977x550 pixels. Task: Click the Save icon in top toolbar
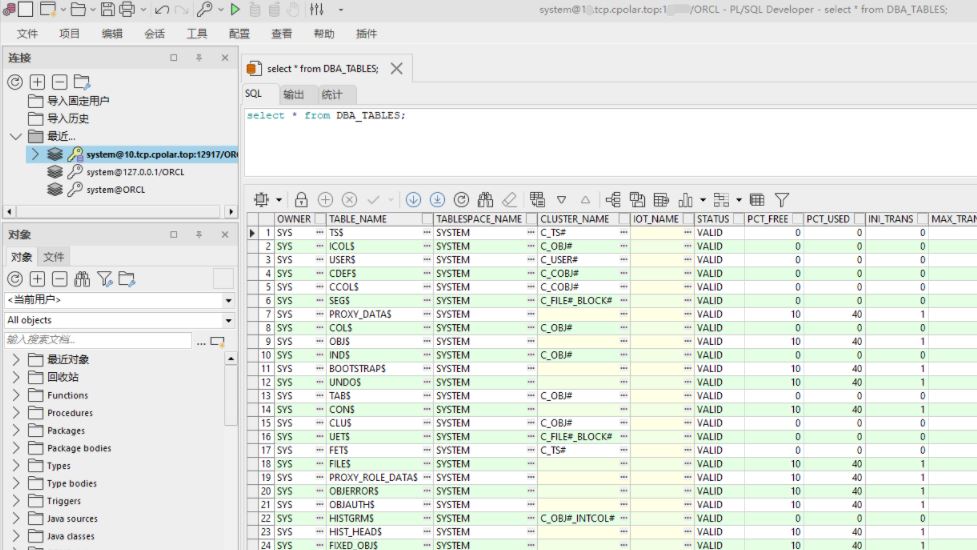106,10
